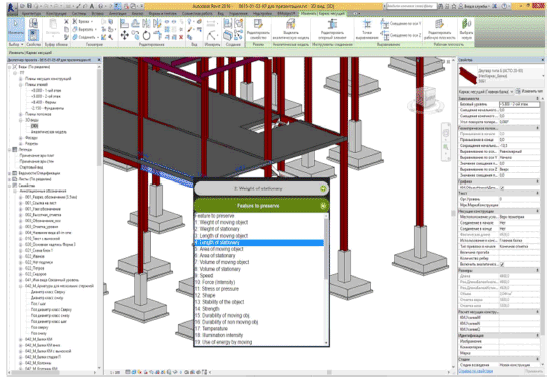Expand the Sheets node in project browser

tap(10, 179)
